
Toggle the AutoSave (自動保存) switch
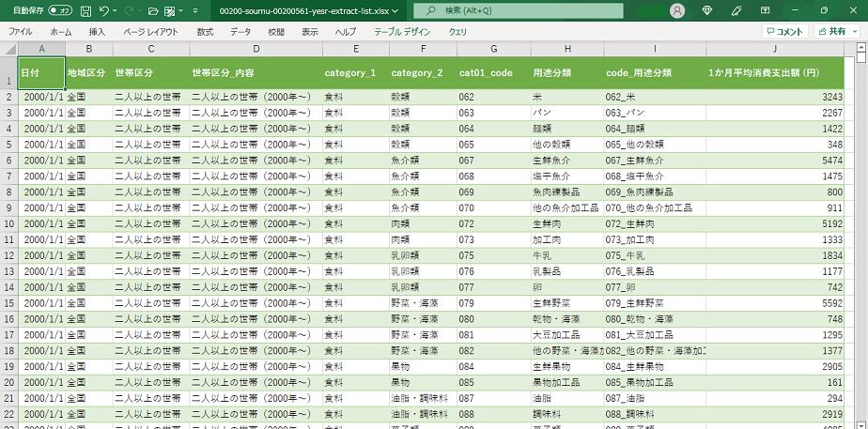pos(60,10)
